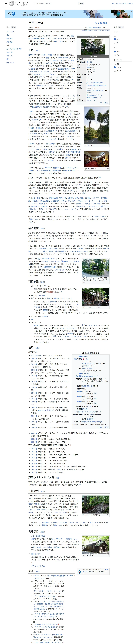Open the Wikipedia 25th anniversary banner
Image resolution: width=138 pixels, height=644 pixels.
tap(69, 14)
